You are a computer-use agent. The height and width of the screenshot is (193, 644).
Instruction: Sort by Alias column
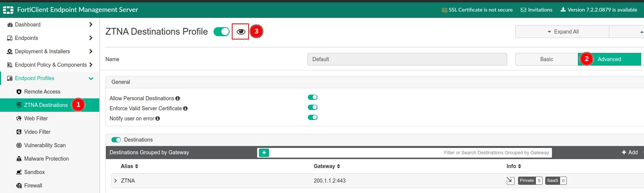(129, 166)
